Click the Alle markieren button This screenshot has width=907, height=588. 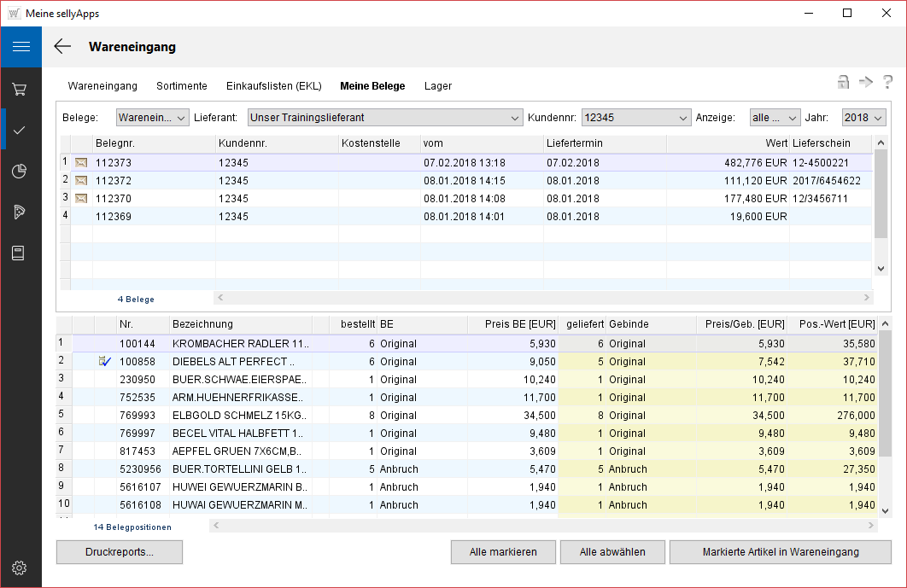503,552
